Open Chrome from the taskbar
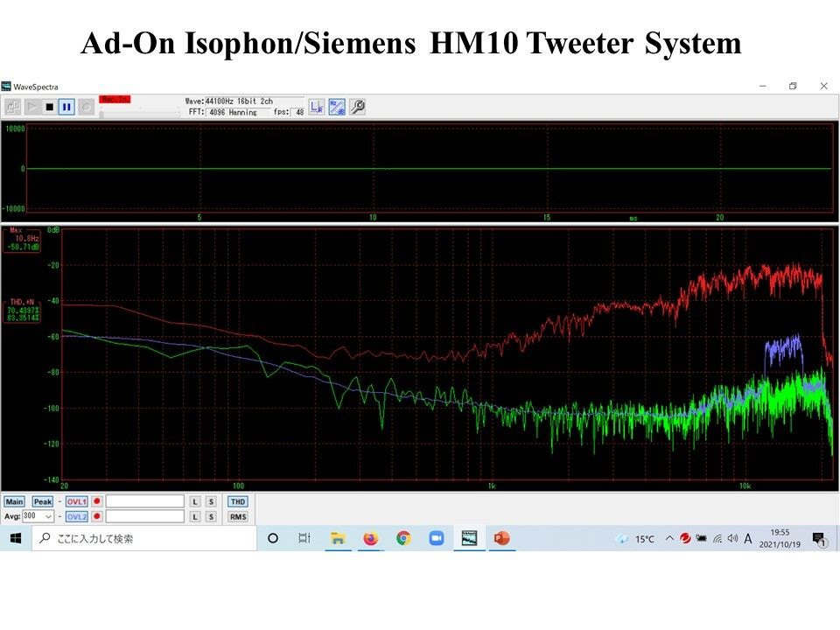Image resolution: width=840 pixels, height=630 pixels. pyautogui.click(x=403, y=538)
